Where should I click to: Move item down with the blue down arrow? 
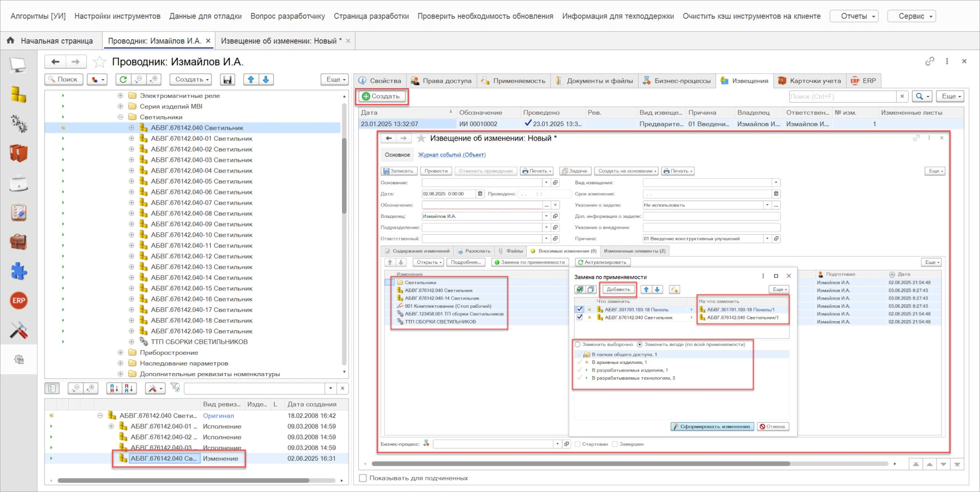[x=266, y=80]
